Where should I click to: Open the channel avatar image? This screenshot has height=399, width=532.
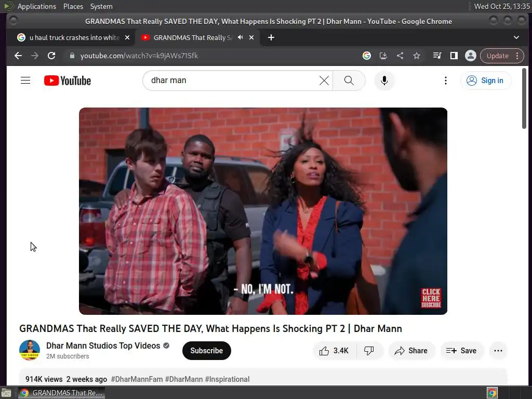click(30, 350)
